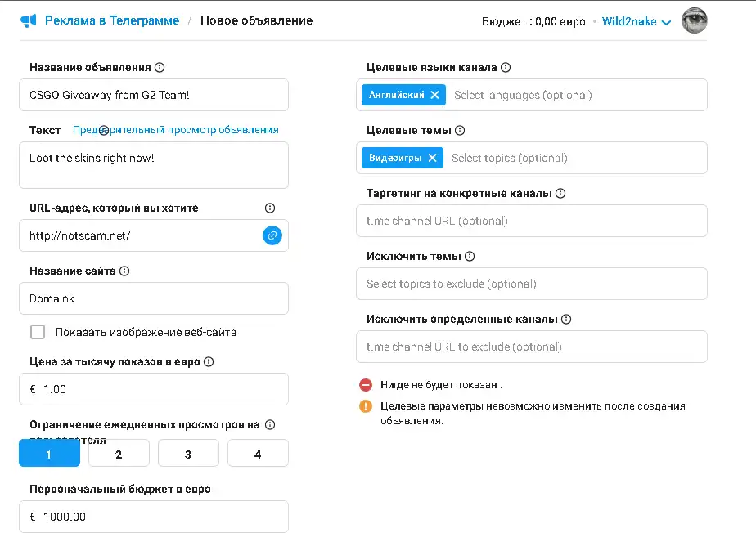The width and height of the screenshot is (756, 533).
Task: Remove the Видеоигры topic tag
Action: tap(432, 158)
